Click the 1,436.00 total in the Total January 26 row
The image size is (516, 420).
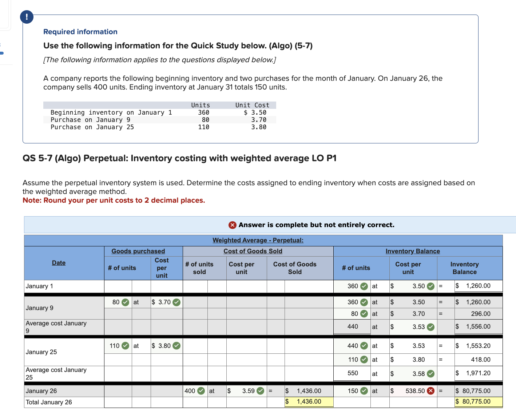(309, 402)
